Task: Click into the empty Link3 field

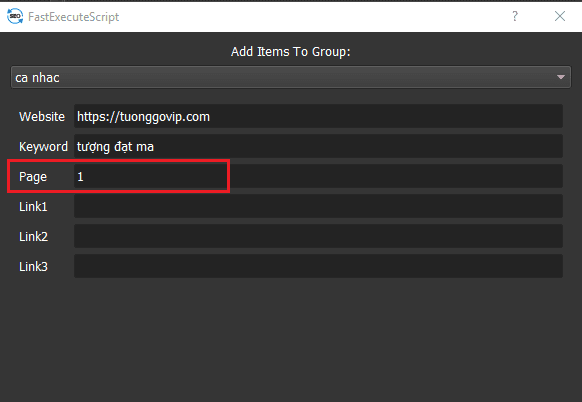Action: coord(318,267)
